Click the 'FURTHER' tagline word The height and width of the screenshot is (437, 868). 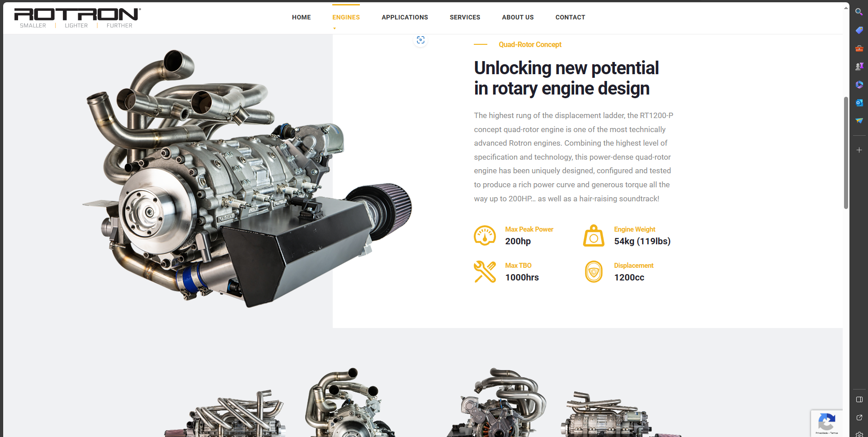pyautogui.click(x=119, y=26)
